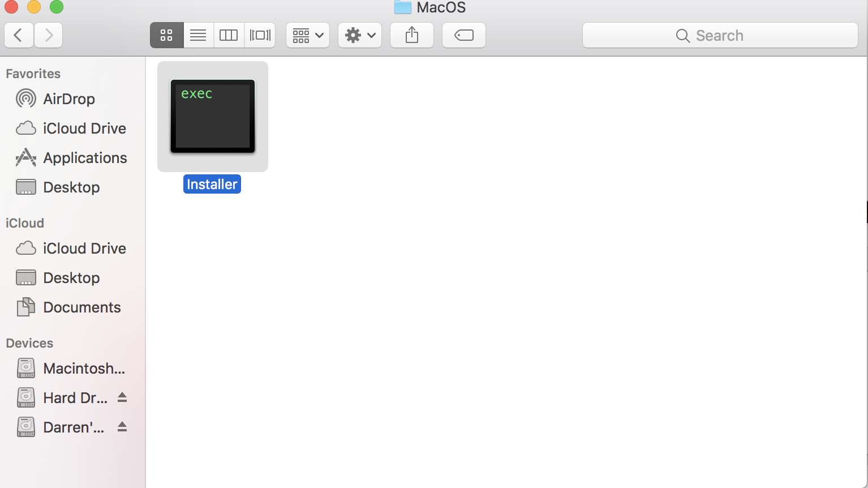Minimize the Finder window
This screenshot has height=488, width=868.
(34, 7)
